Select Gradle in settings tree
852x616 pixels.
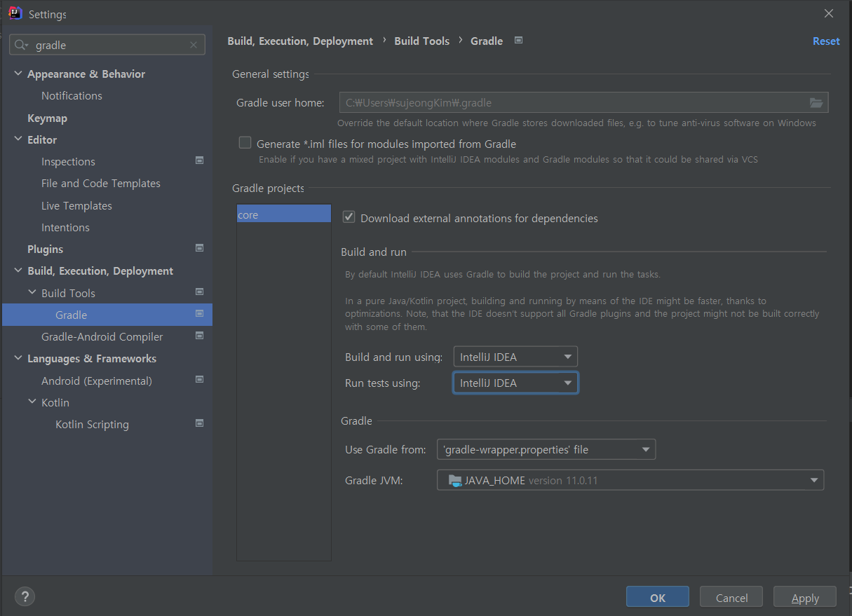(x=107, y=315)
